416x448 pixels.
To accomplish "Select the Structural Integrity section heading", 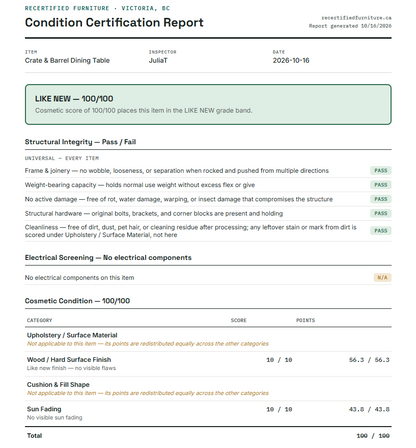I will [80, 142].
